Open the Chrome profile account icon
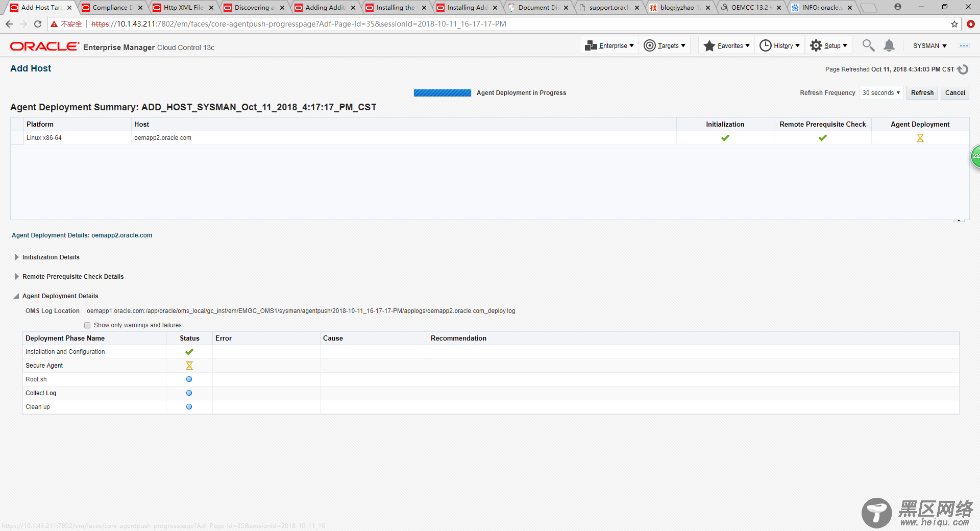Screen dimensions: 980x531 (x=898, y=7)
